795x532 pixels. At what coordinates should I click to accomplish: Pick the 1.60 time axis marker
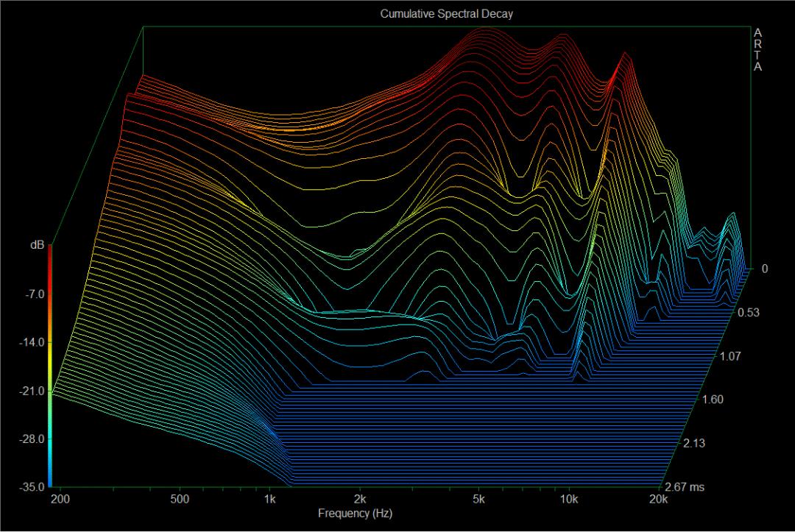[x=713, y=400]
